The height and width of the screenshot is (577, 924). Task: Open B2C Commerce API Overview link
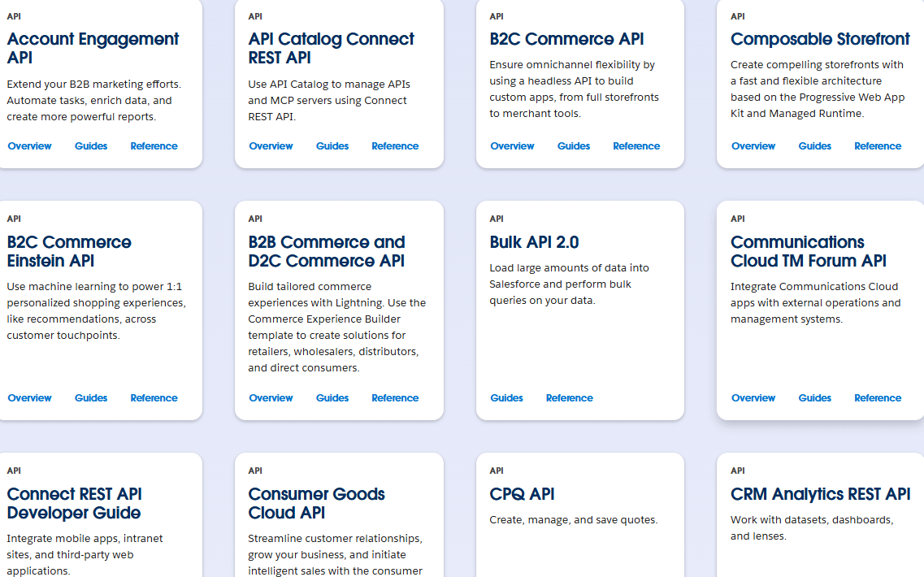[512, 146]
